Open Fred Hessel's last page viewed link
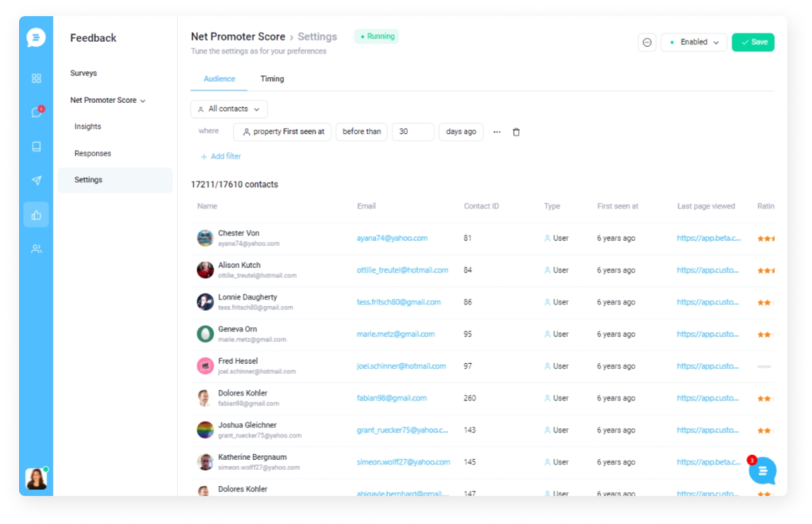The width and height of the screenshot is (812, 524). [x=707, y=366]
